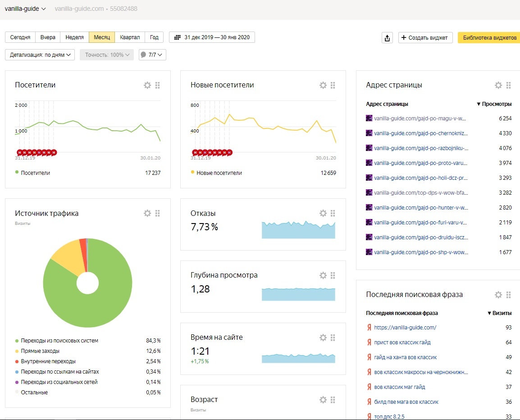Toggle Прямые заходы legend item
The image size is (520, 420).
coord(40,351)
